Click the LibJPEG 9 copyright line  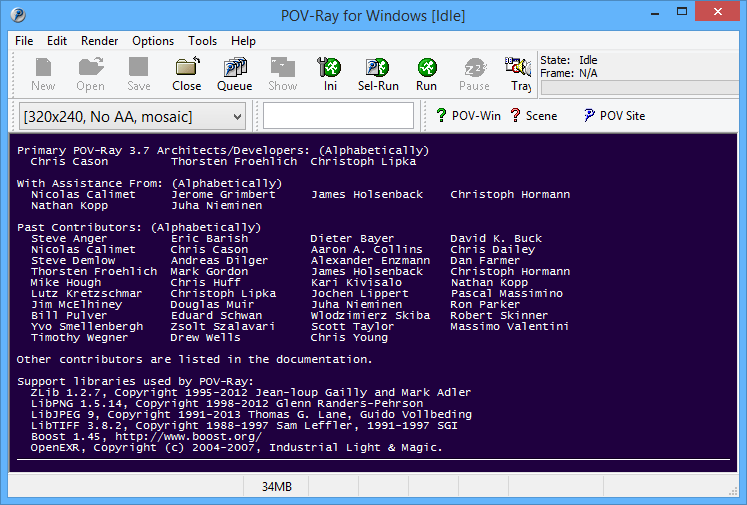(x=252, y=414)
